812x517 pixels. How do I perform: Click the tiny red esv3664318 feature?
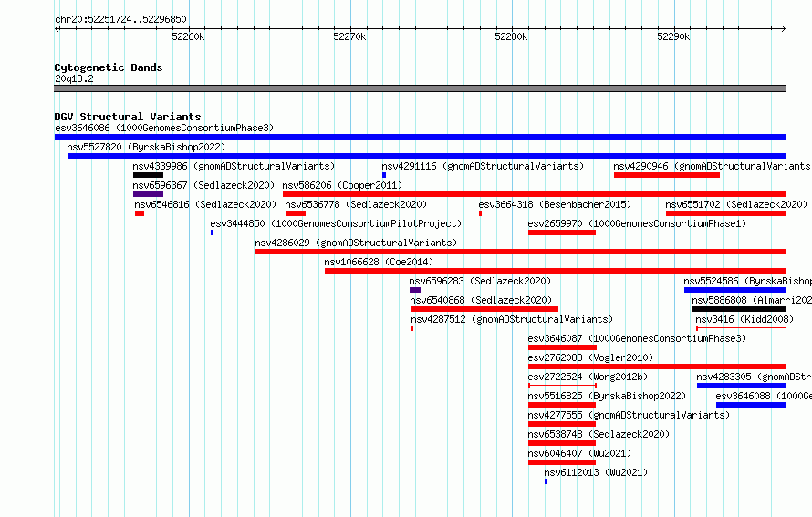click(x=481, y=213)
